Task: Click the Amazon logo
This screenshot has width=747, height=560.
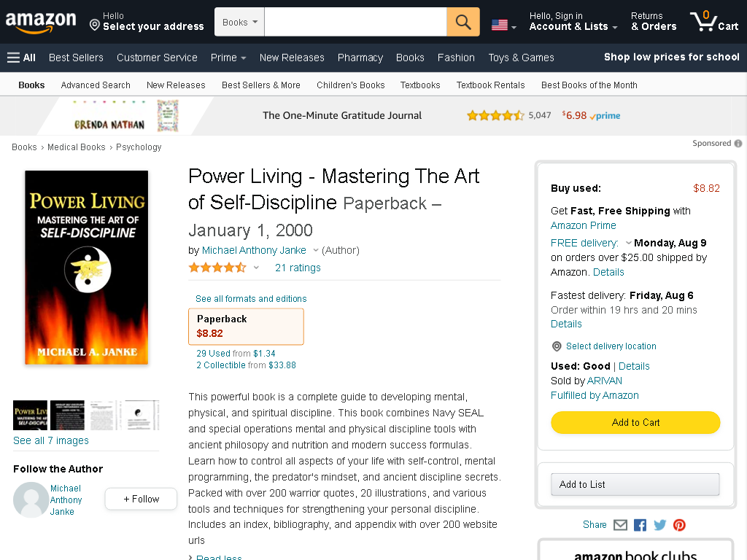Action: pos(41,22)
